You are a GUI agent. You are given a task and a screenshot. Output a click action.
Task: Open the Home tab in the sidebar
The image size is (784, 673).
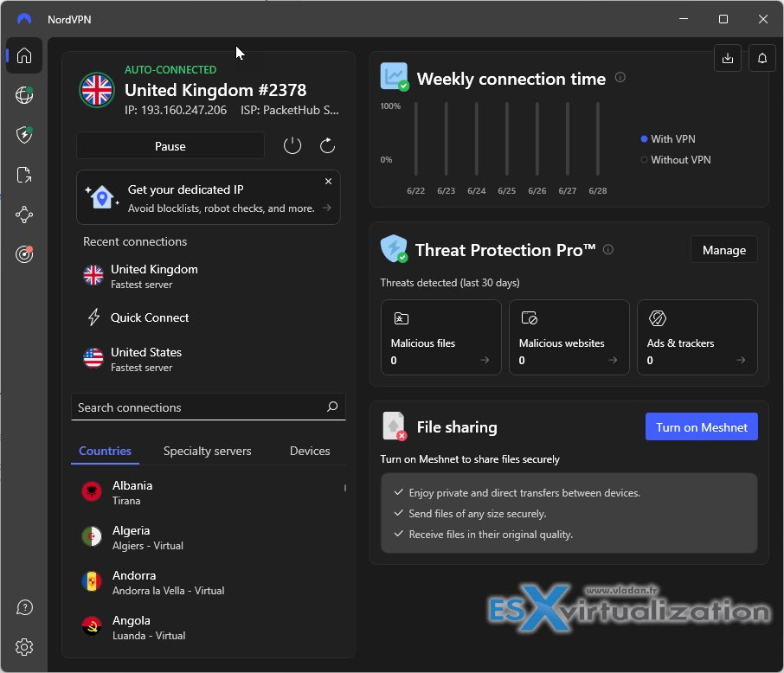pos(24,55)
